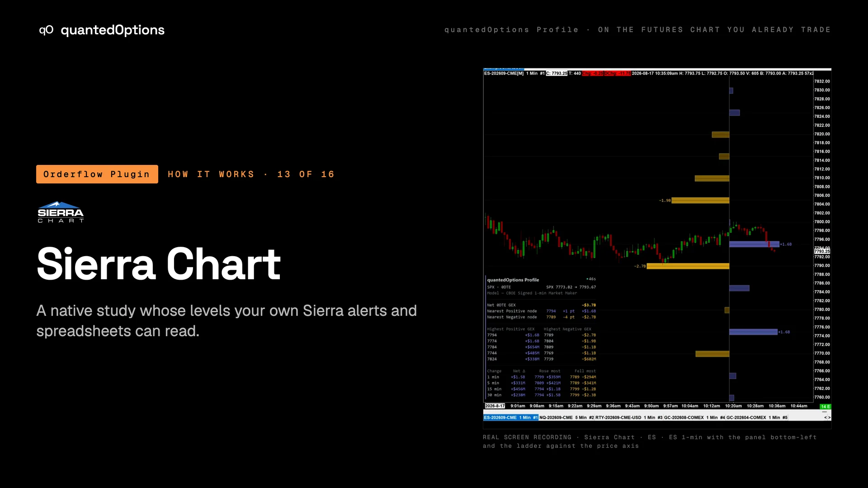Click the green 14 E status box
This screenshot has height=488, width=868.
pyautogui.click(x=826, y=407)
